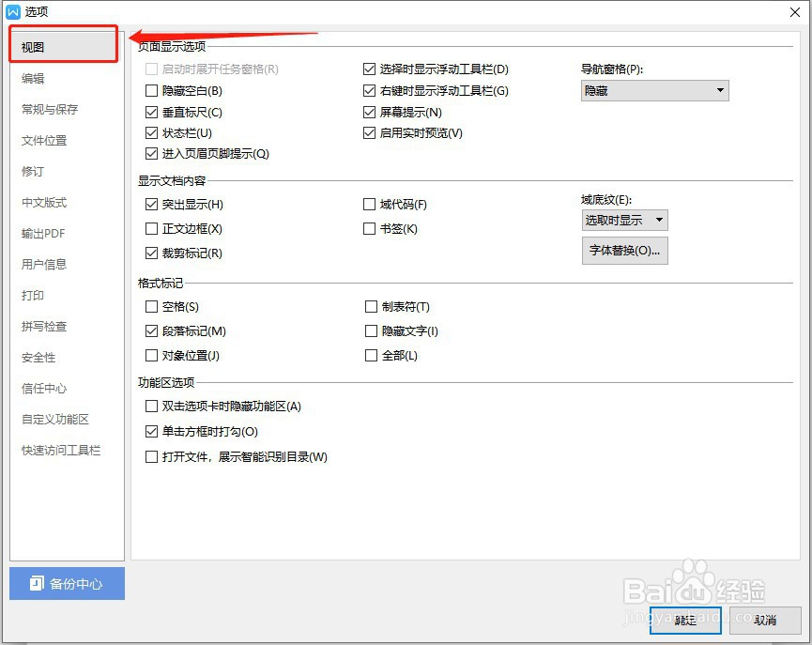The width and height of the screenshot is (812, 645).
Task: Uncheck 段落标记(M) checkbox
Action: [151, 330]
